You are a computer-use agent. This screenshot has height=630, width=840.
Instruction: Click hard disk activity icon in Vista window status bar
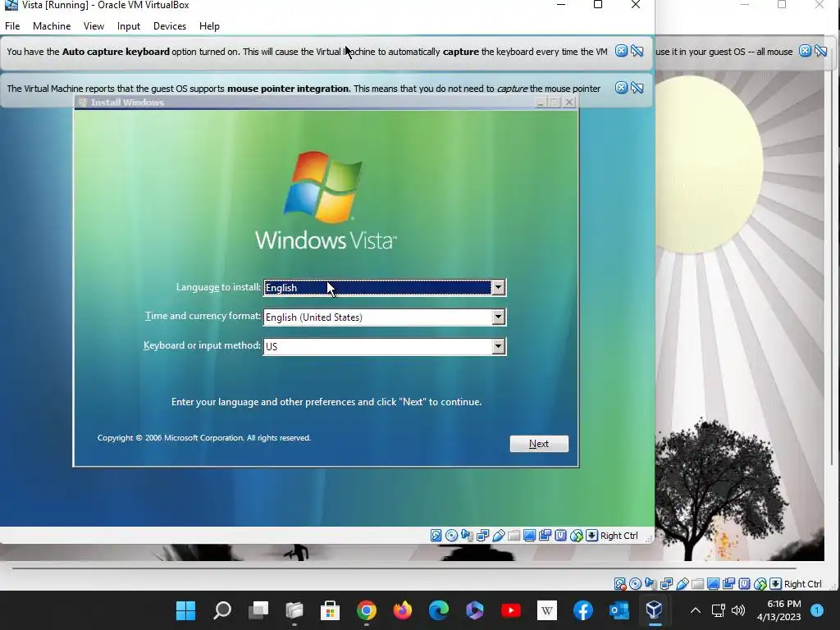click(436, 535)
